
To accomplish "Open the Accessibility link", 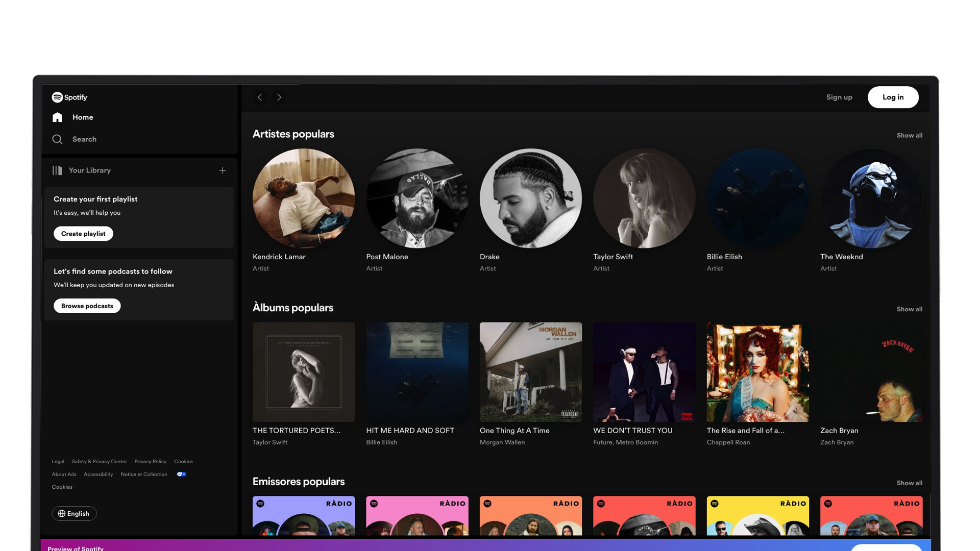I will click(99, 474).
